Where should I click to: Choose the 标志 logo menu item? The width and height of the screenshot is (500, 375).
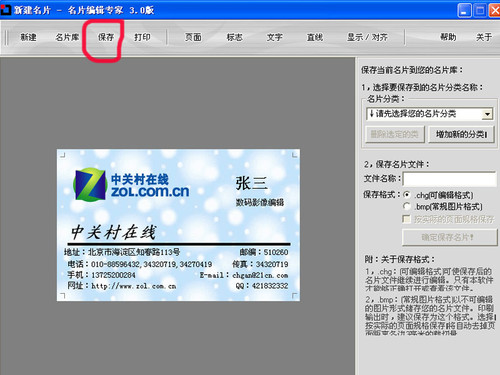[235, 37]
